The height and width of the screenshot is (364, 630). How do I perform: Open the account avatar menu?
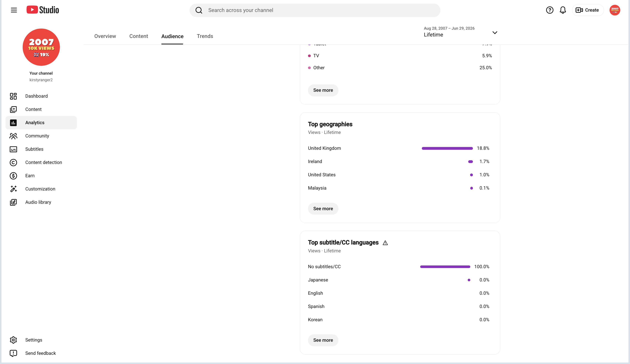pos(615,10)
